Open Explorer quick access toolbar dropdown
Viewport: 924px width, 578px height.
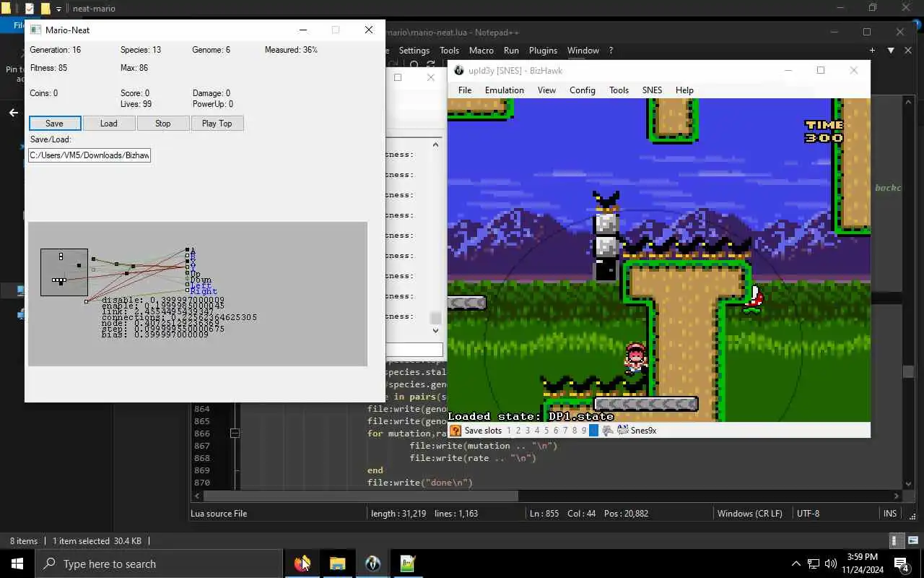(x=59, y=9)
